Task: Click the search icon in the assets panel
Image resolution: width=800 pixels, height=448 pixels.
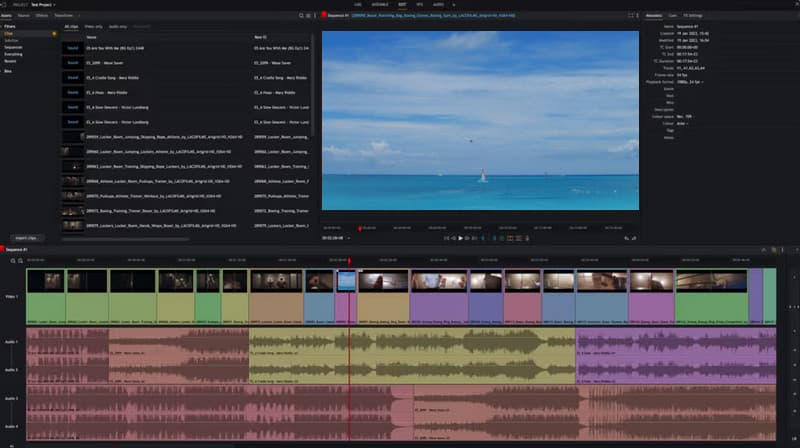Action: point(303,16)
